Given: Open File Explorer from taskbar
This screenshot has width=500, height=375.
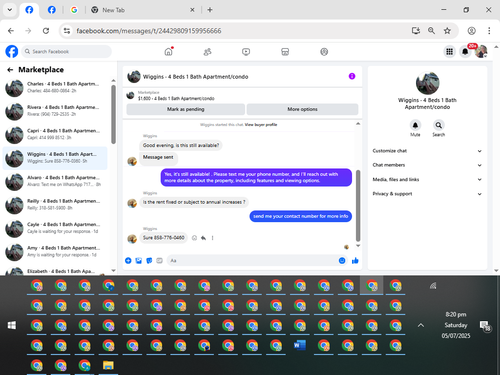Looking at the screenshot, I should pyautogui.click(x=108, y=366).
